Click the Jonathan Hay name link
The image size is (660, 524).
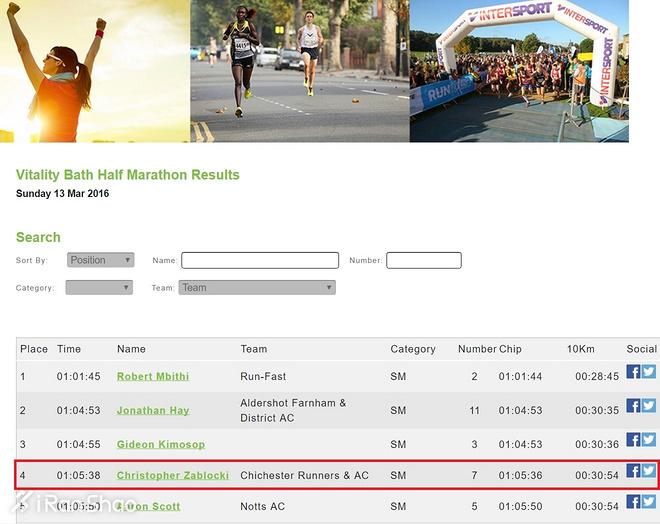click(x=152, y=410)
